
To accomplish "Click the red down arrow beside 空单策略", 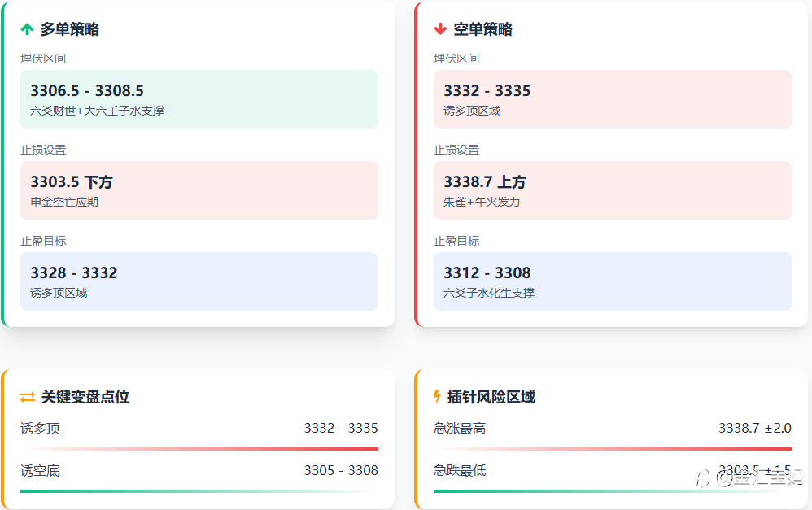I will pos(440,29).
